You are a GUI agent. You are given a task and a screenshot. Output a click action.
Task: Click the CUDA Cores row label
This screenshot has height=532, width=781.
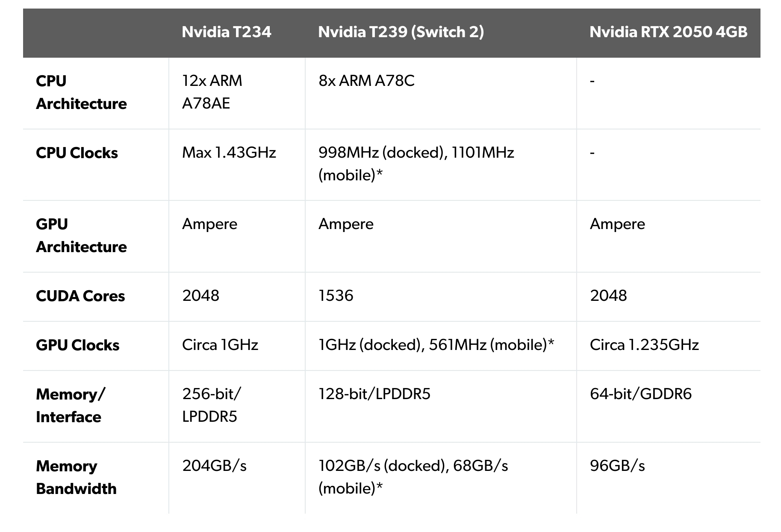(80, 296)
